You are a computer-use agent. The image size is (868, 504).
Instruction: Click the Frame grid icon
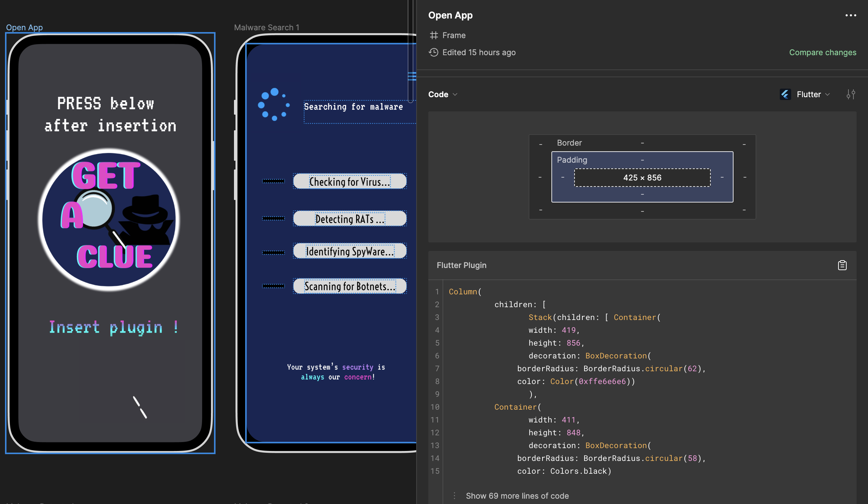(x=434, y=35)
